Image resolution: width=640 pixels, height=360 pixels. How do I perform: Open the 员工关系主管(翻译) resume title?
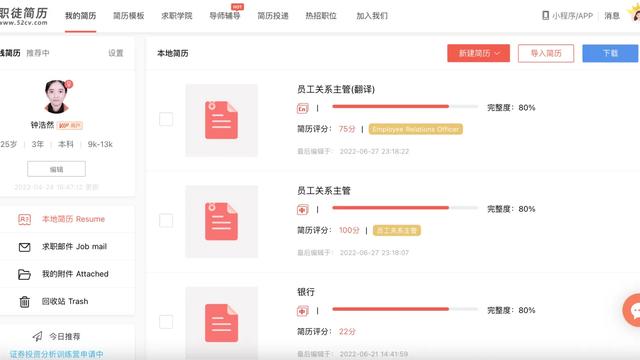pyautogui.click(x=336, y=89)
